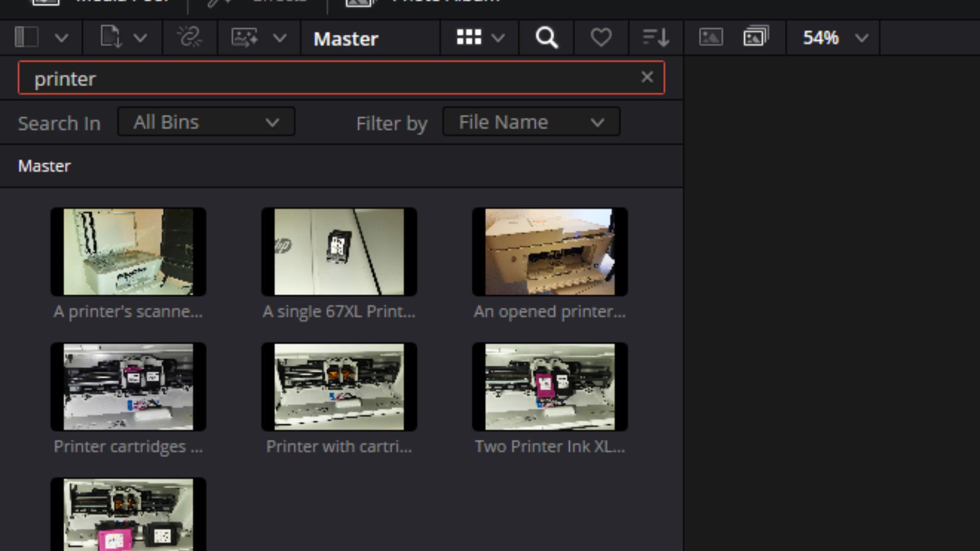Click the 'Two Printer Ink XL...' clip name
This screenshot has height=551, width=980.
(x=550, y=446)
